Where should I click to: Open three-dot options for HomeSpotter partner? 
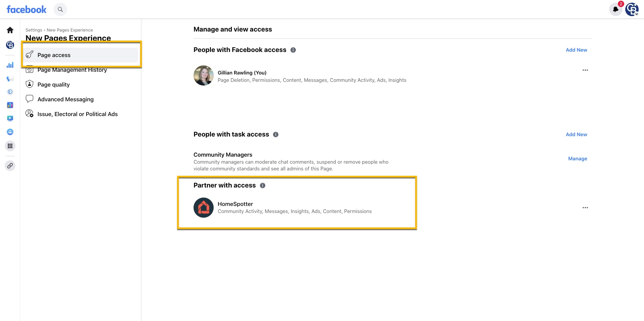585,208
